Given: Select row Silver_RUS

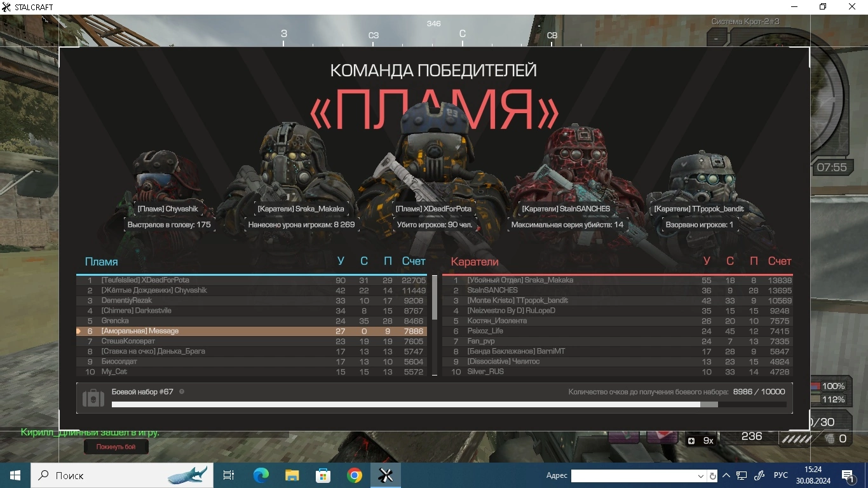Looking at the screenshot, I should [x=618, y=372].
